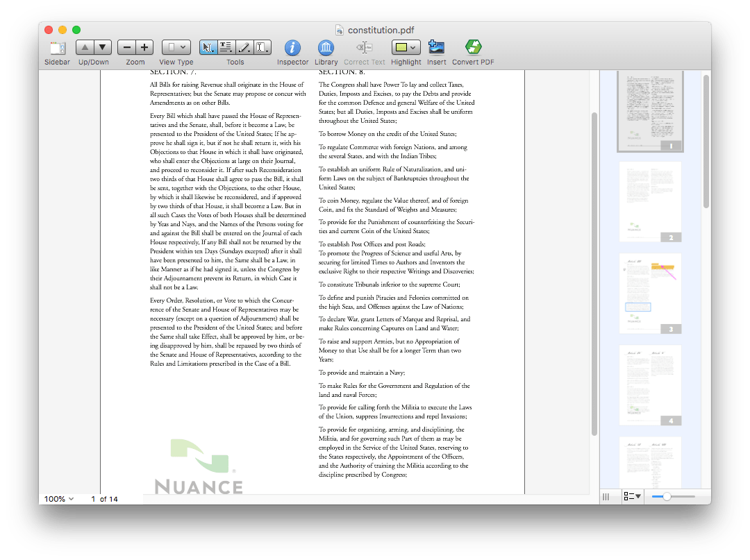
Task: Zoom out with the minus button
Action: point(127,47)
